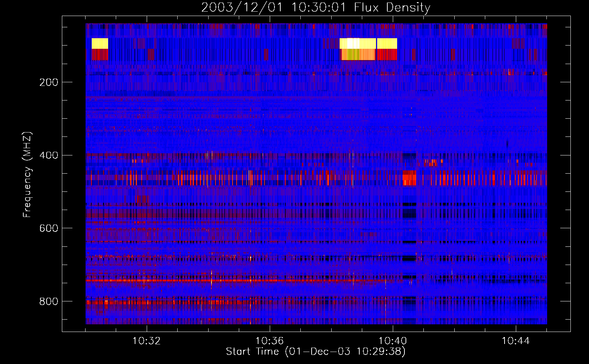Click the bright white burst peak near 10:38
This screenshot has height=364, width=589.
coord(353,43)
